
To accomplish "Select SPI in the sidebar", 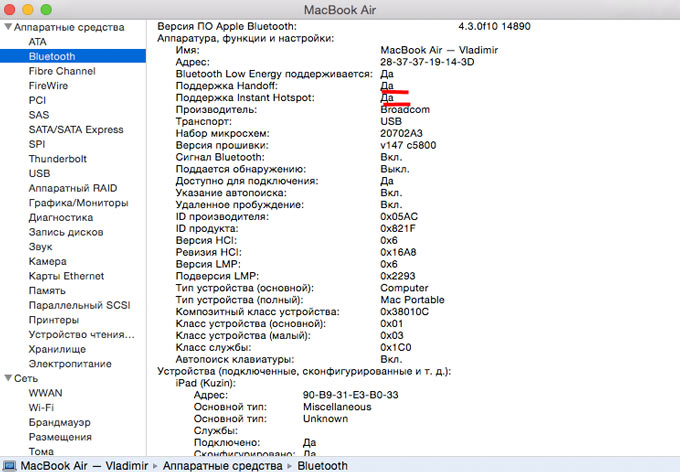I will tap(37, 144).
